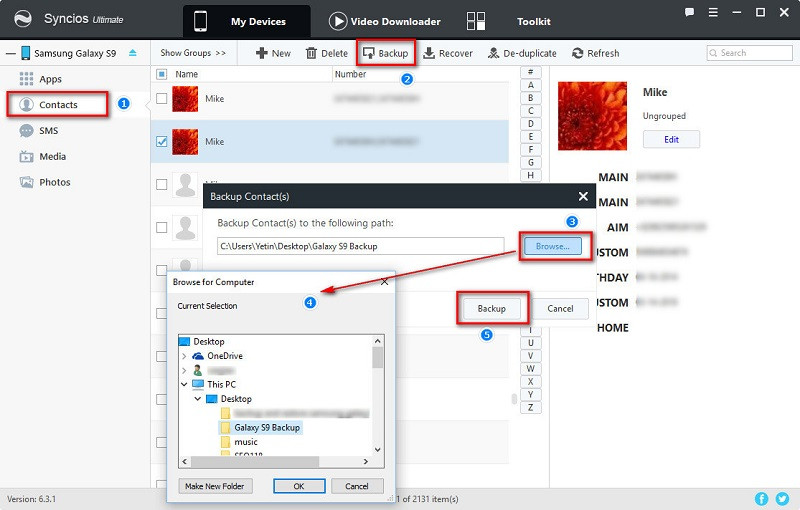Collapse the Samsung Galaxy S9 device tree
800x510 pixels.
point(11,53)
